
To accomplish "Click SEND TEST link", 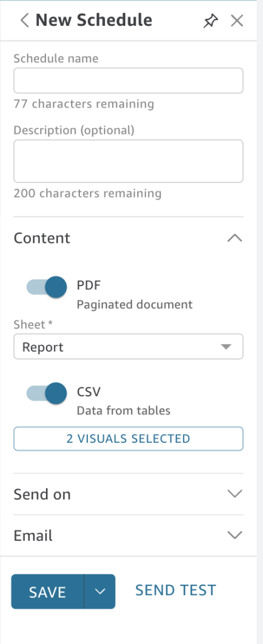I will coord(176,590).
